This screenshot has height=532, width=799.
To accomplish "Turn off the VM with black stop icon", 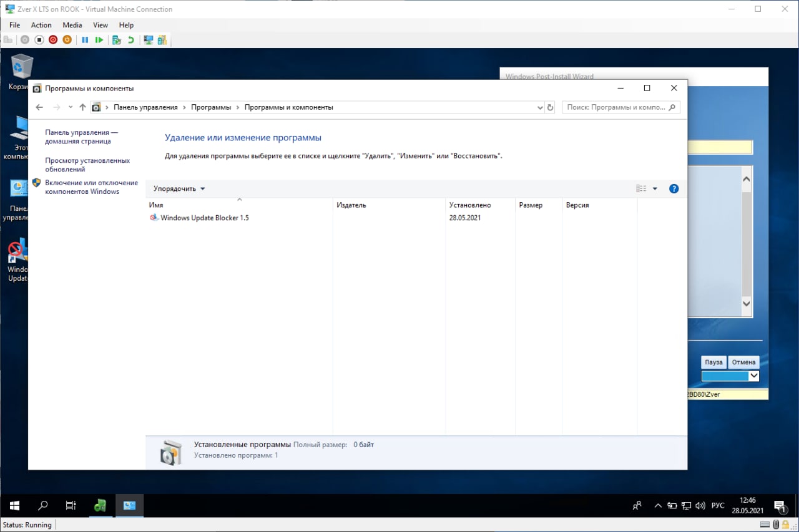I will tap(39, 40).
